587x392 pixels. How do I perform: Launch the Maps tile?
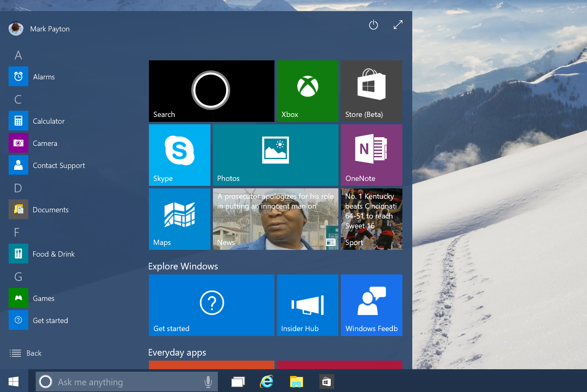180,219
